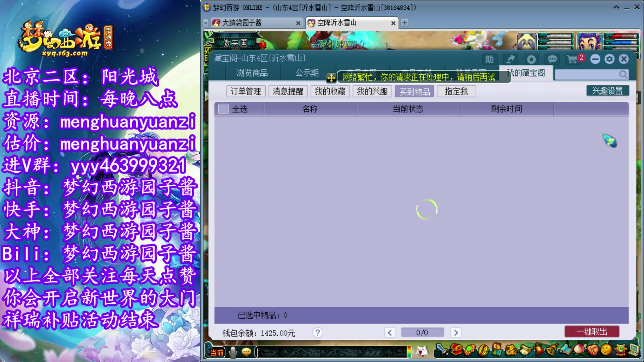Click the 傲来国 map name plaque

click(x=235, y=43)
